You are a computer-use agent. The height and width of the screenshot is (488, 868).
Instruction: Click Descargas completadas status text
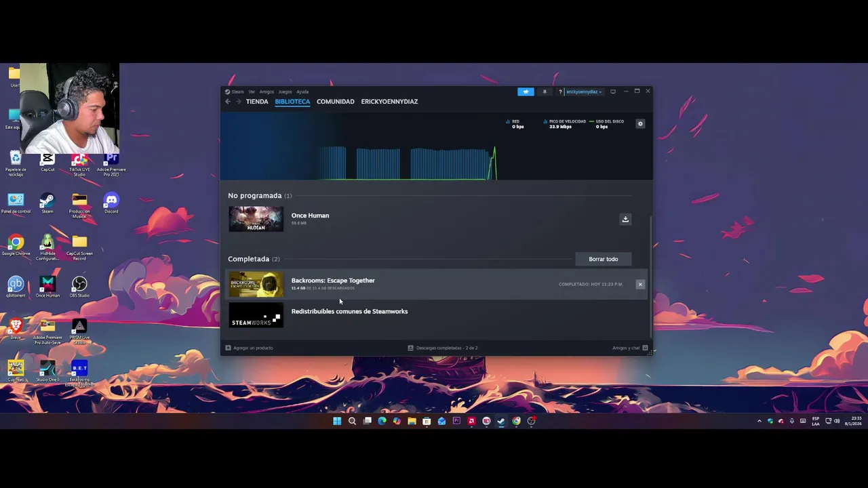[447, 348]
